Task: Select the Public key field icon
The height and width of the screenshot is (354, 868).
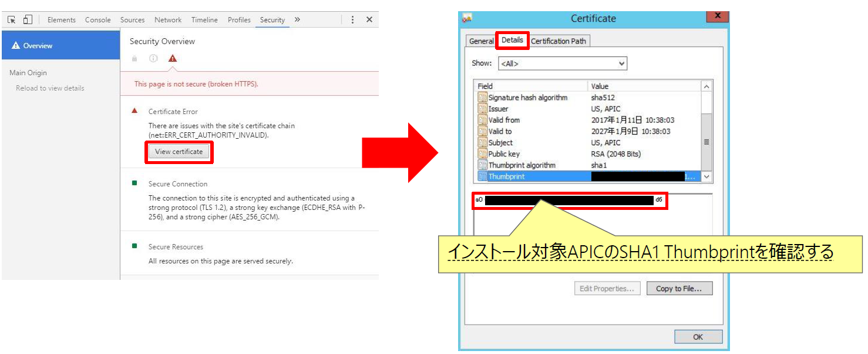Action: [482, 154]
